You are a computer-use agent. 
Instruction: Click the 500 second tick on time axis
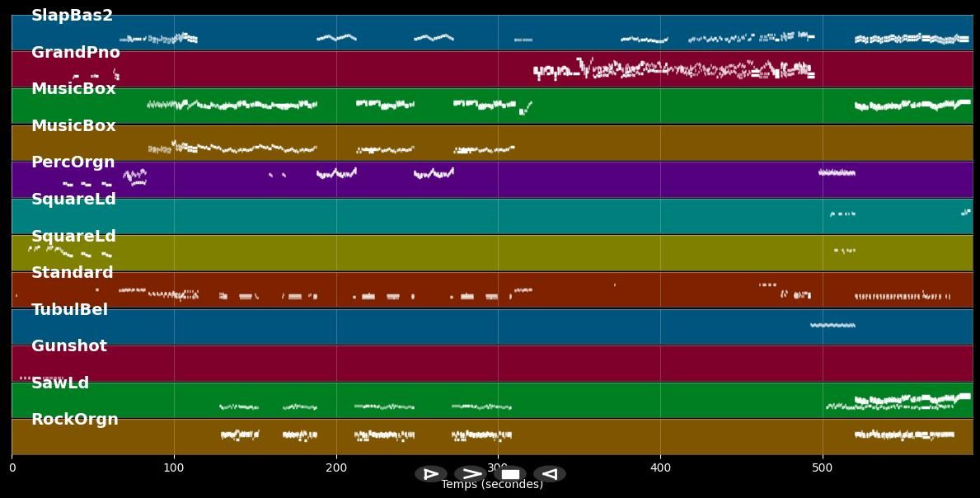coord(823,468)
